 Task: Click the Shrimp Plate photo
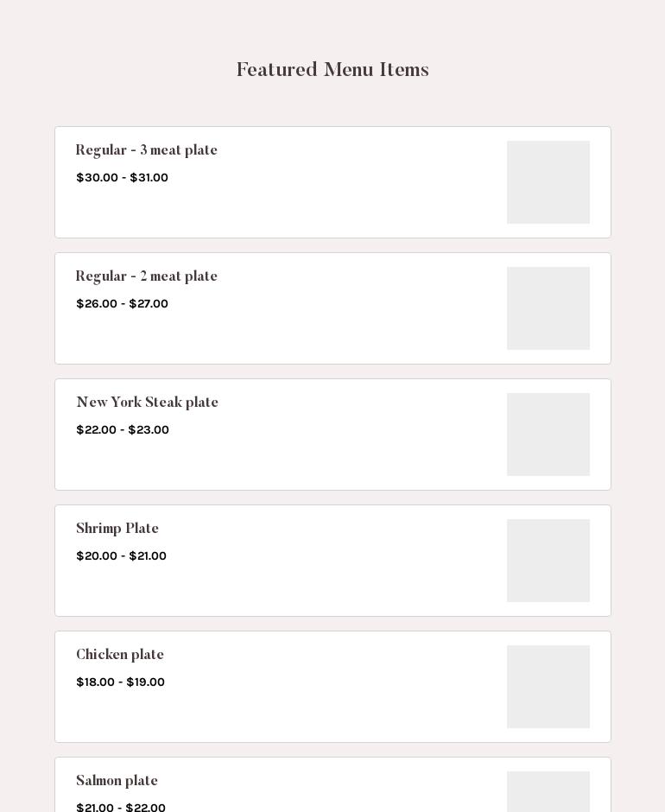click(x=548, y=561)
